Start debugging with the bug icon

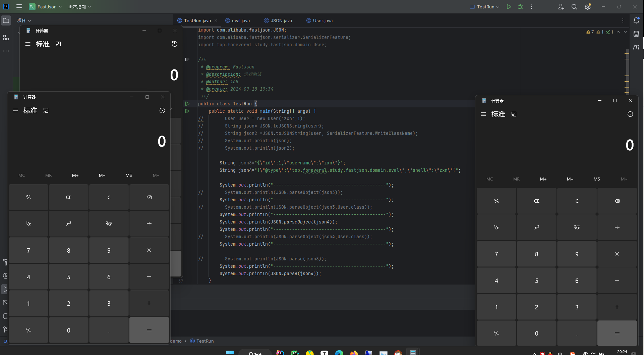[x=520, y=7]
